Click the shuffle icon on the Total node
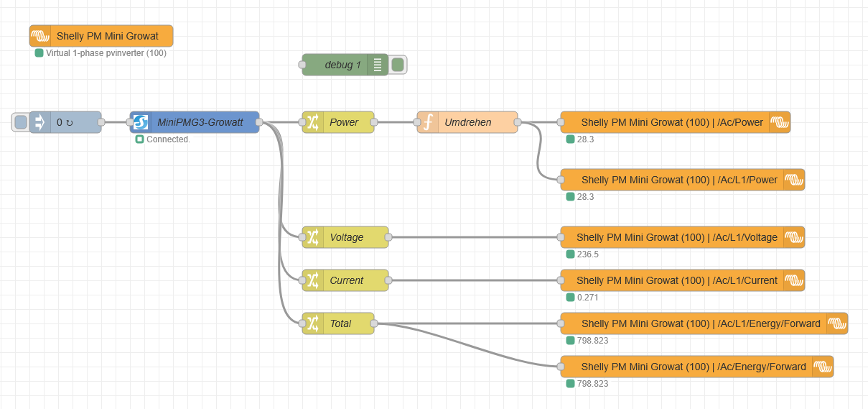Viewport: 868px width, 409px height. tap(313, 323)
